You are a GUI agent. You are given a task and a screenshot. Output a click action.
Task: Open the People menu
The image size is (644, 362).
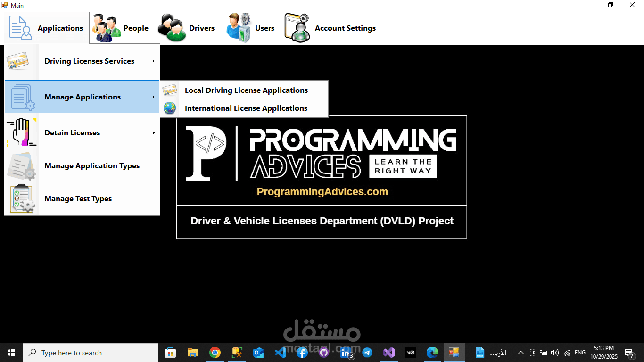122,28
